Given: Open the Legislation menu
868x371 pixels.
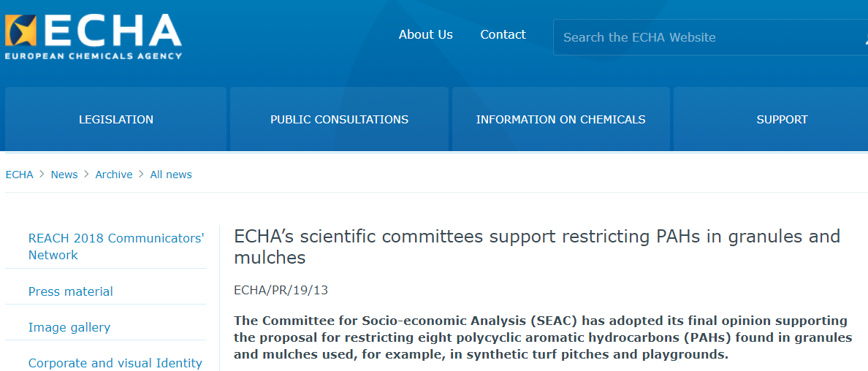Looking at the screenshot, I should [x=116, y=119].
